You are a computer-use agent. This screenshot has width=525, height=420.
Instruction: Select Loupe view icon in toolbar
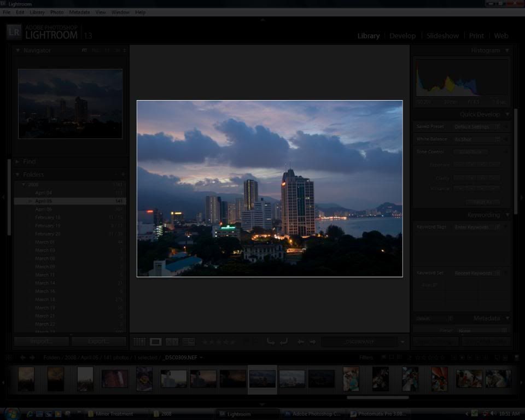tap(156, 342)
